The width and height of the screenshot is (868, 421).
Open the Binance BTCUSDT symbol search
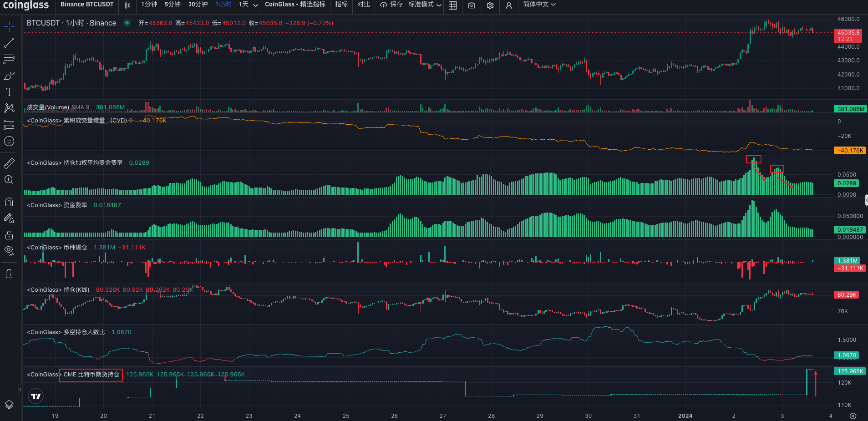click(x=87, y=4)
